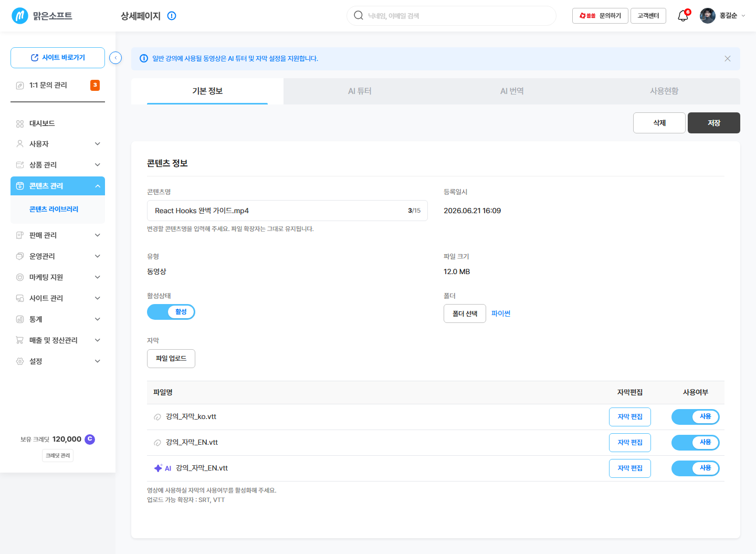The width and height of the screenshot is (756, 554).
Task: Click the 설정 gear icon
Action: click(20, 361)
